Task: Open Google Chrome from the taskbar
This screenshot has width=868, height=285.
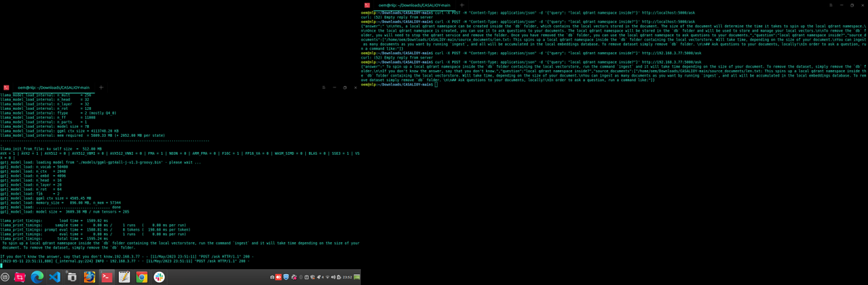Action: [x=142, y=277]
